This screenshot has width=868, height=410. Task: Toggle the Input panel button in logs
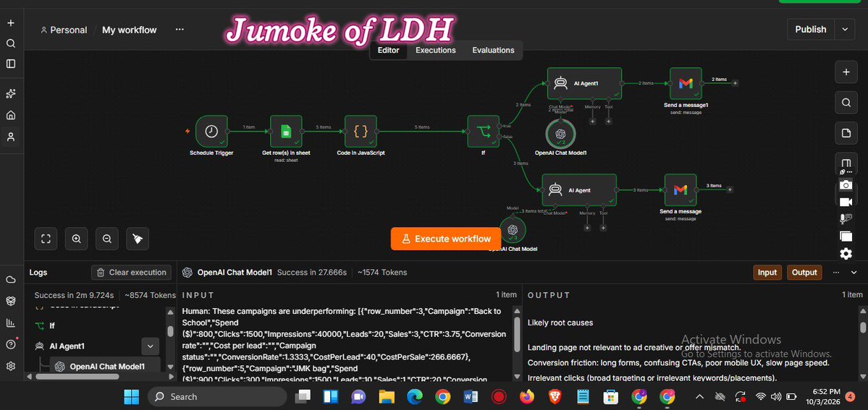(x=767, y=272)
